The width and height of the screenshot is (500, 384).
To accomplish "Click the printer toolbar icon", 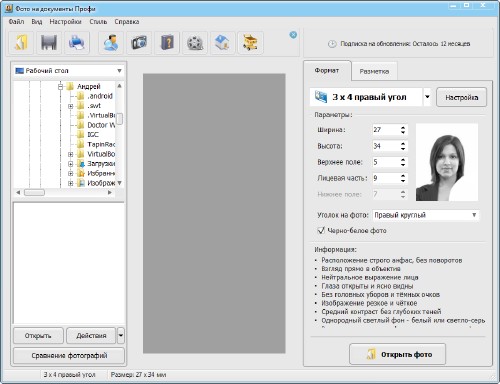I will coord(77,43).
